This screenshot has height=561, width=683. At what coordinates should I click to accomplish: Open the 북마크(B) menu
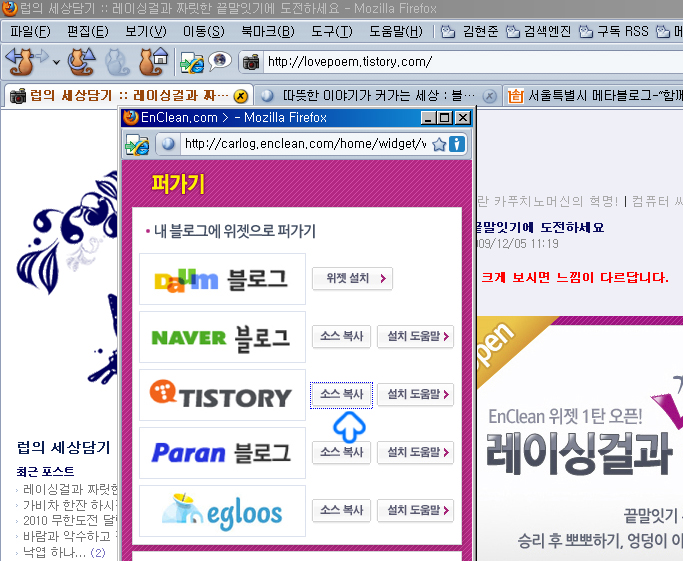click(267, 31)
